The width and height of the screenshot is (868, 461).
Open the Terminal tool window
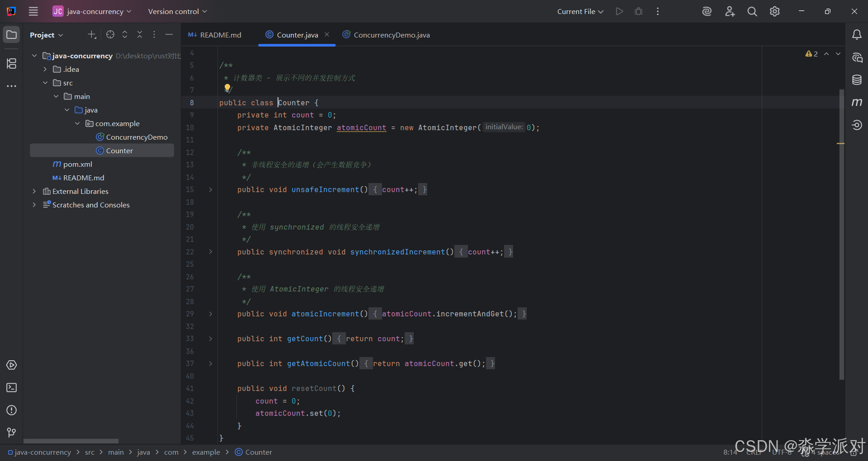click(11, 388)
